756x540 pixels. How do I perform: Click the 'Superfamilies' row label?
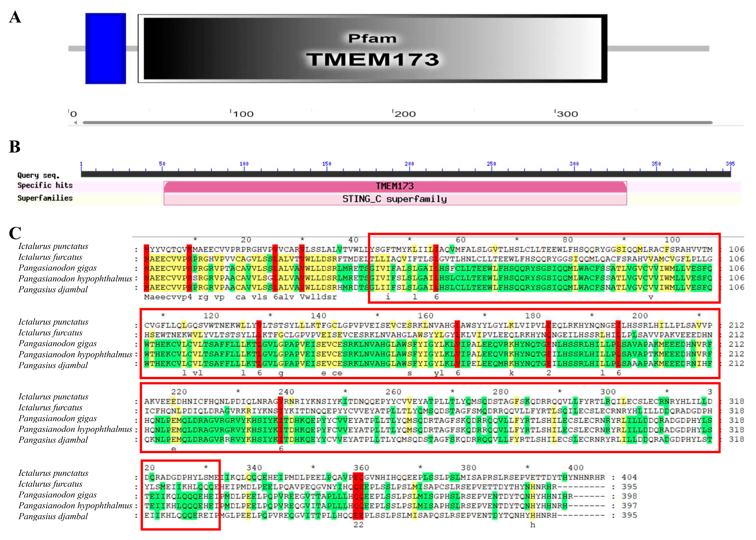click(45, 198)
